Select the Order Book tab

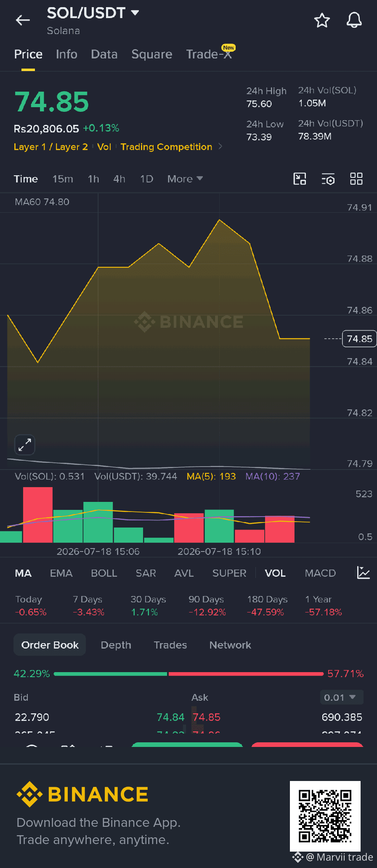(x=50, y=645)
